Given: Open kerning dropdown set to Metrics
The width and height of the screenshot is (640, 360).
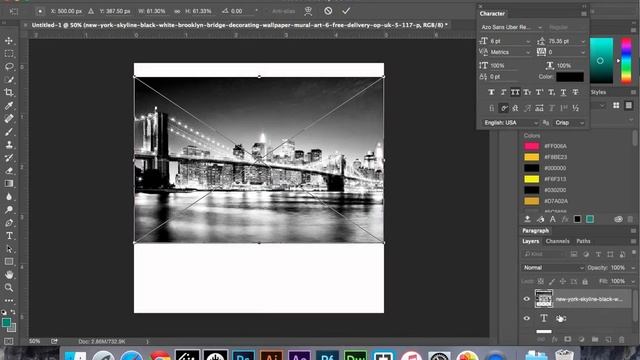Looking at the screenshot, I should point(528,52).
